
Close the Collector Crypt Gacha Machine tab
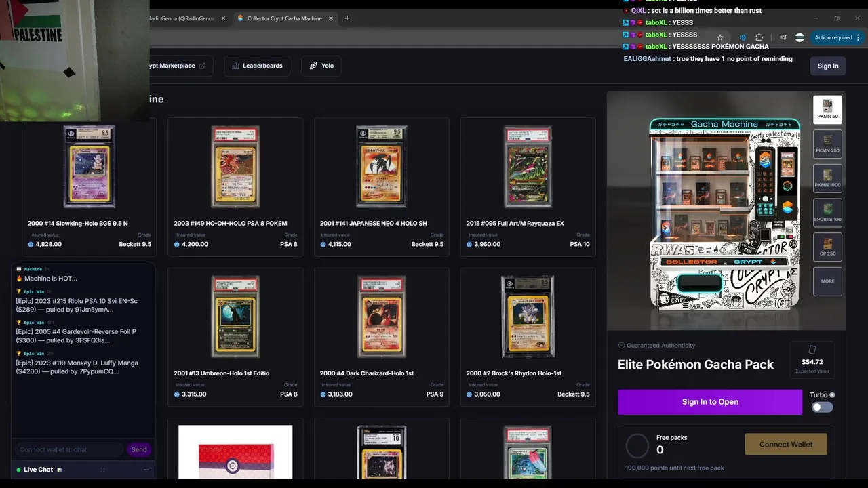331,18
